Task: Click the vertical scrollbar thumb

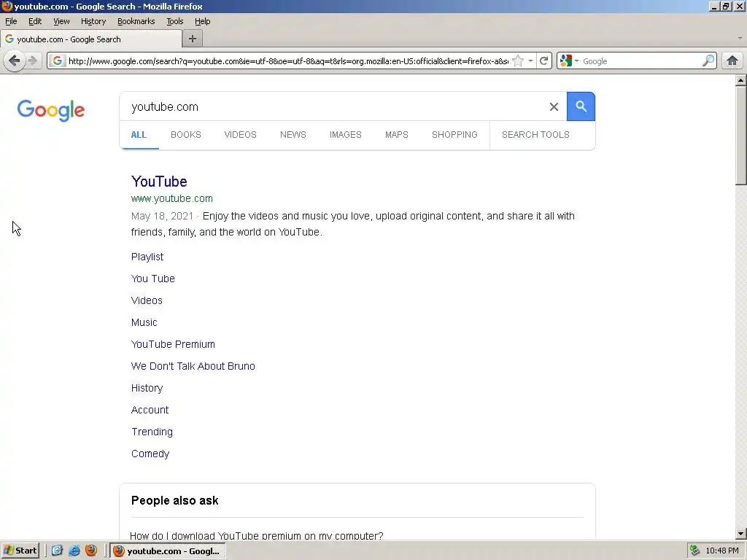Action: [x=740, y=135]
